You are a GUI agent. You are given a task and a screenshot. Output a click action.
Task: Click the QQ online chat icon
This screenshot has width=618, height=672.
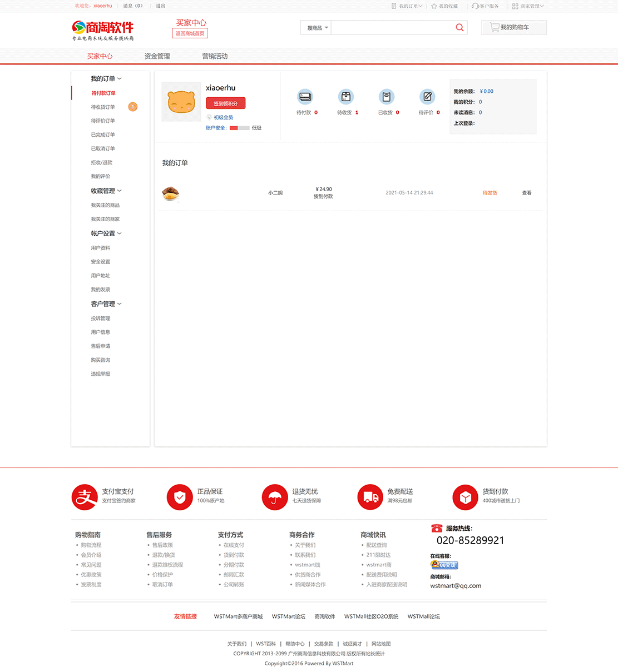click(444, 565)
